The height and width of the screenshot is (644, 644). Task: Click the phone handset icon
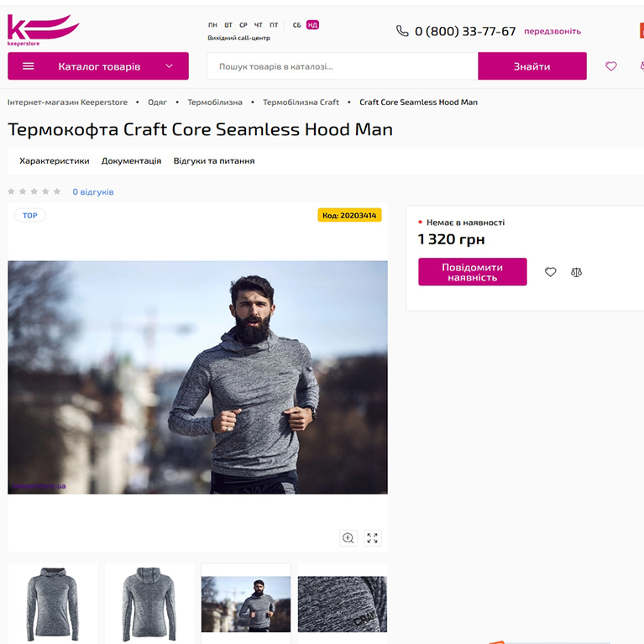click(402, 31)
